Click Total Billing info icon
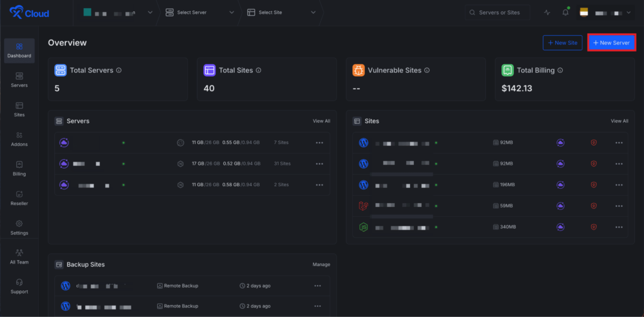 (x=560, y=70)
